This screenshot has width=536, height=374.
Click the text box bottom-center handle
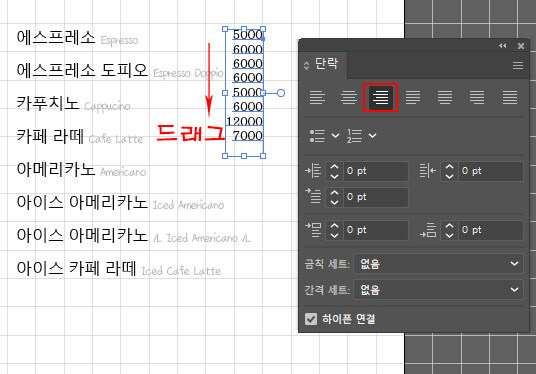pos(244,156)
